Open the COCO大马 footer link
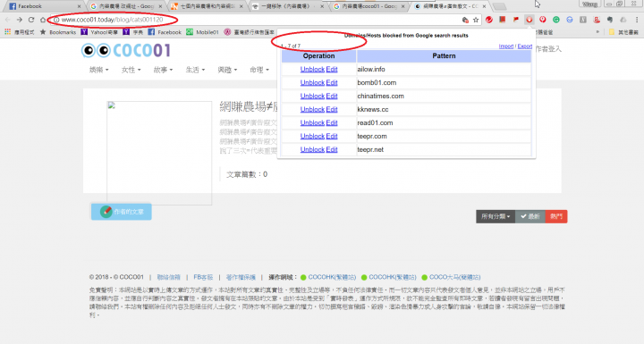The image size is (644, 344). pos(454,277)
